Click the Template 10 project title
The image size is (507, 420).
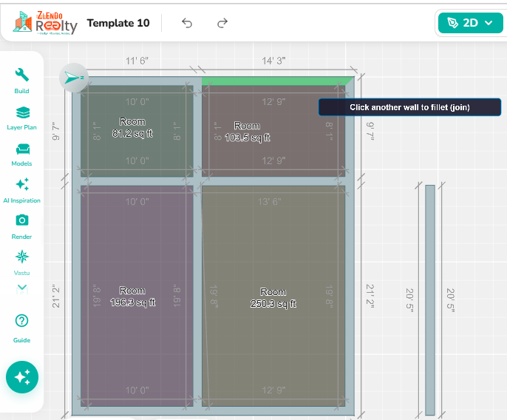pos(118,23)
